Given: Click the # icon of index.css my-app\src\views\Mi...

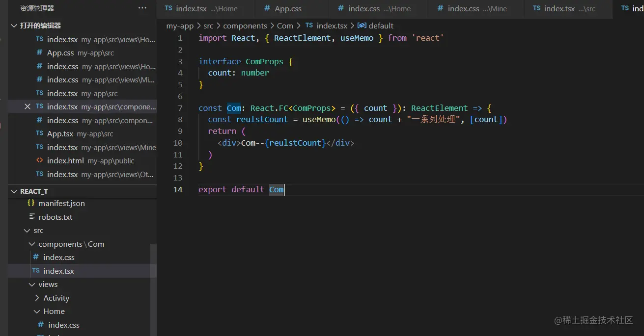Looking at the screenshot, I should tap(39, 79).
